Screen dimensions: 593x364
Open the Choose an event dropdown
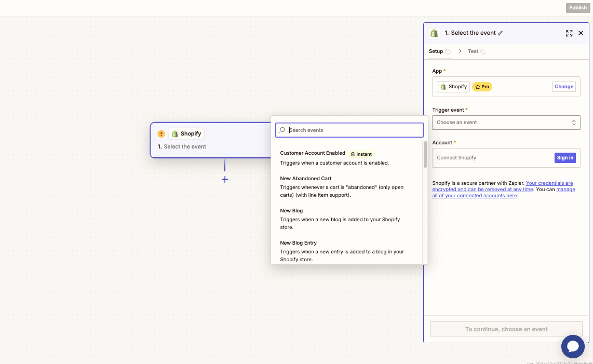coord(506,123)
